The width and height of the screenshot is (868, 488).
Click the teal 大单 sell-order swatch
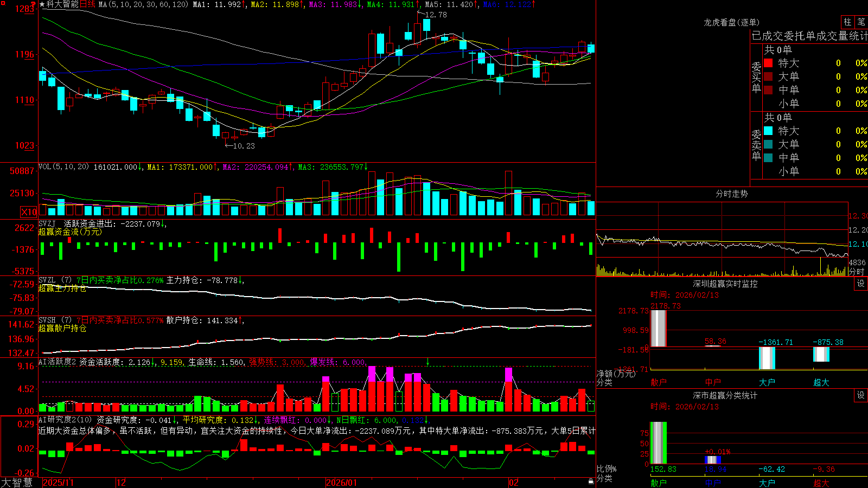tap(768, 144)
